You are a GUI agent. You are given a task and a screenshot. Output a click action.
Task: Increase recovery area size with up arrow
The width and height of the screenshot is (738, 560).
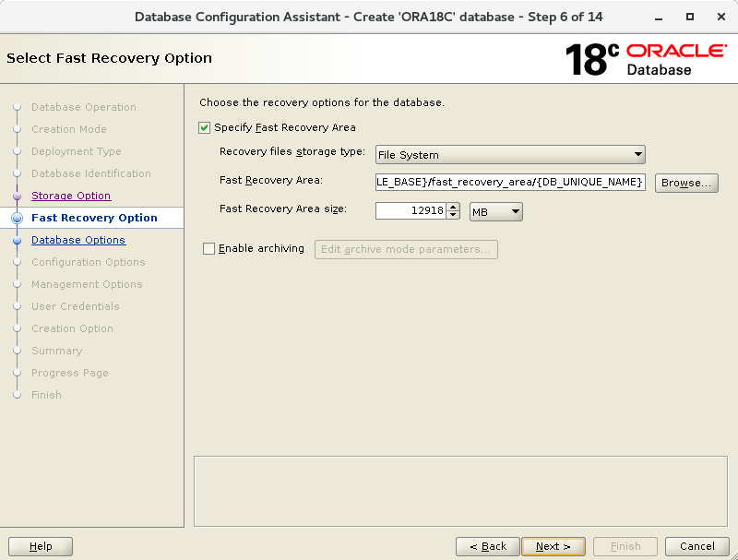pos(453,207)
